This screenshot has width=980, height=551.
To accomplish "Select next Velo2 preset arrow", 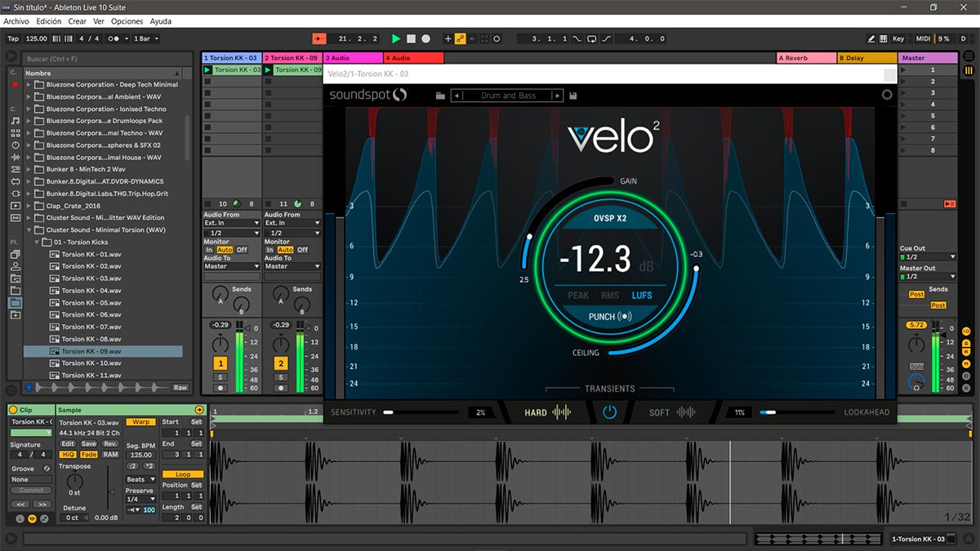I will click(x=559, y=96).
